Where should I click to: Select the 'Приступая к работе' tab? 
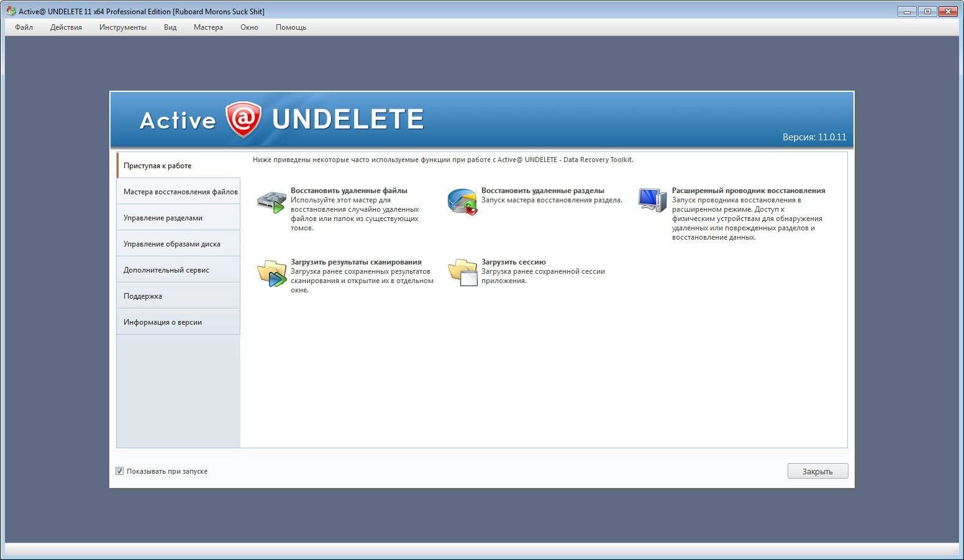(x=178, y=166)
